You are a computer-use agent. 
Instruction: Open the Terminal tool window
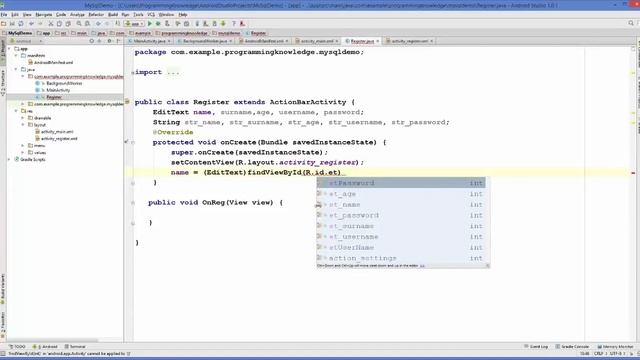pos(75,347)
